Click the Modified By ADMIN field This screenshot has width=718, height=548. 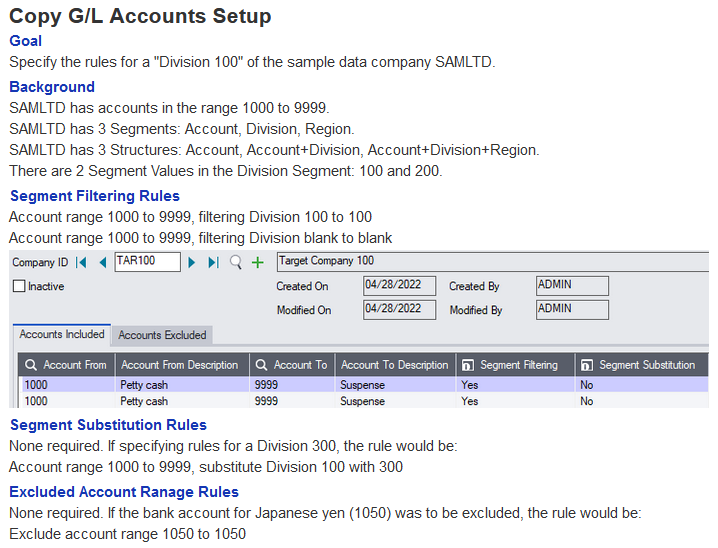[571, 310]
